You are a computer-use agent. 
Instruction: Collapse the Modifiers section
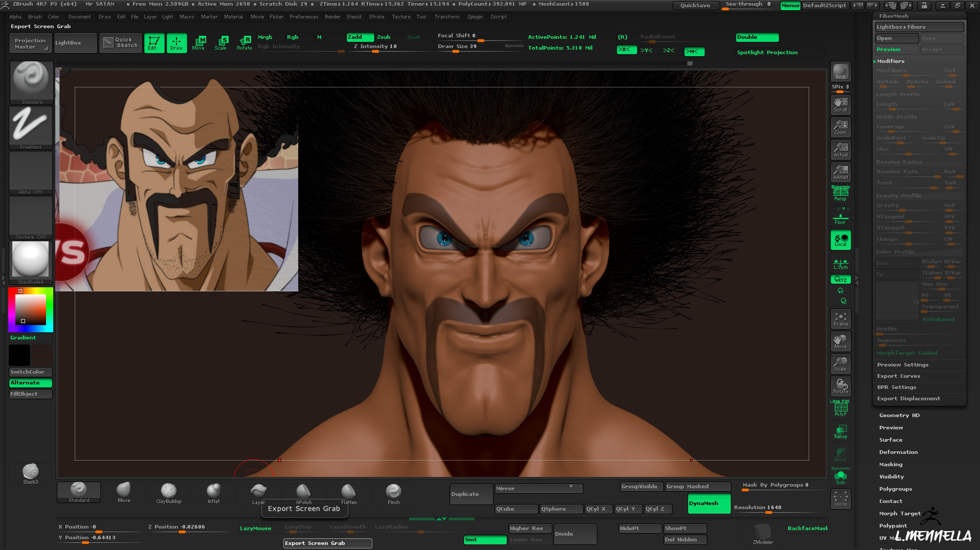[x=890, y=61]
